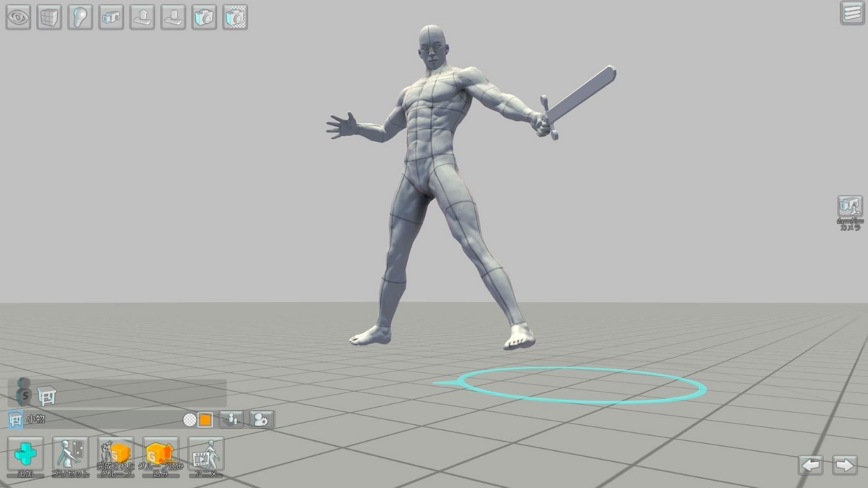This screenshot has height=488, width=868.
Task: Click the 3D figure's head
Action: 432,46
